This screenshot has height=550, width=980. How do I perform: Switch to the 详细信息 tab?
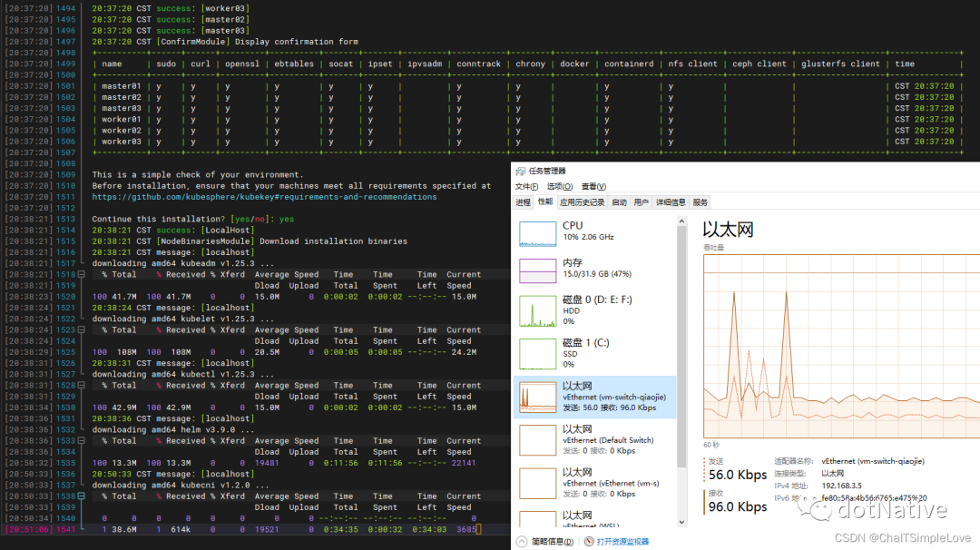click(671, 201)
